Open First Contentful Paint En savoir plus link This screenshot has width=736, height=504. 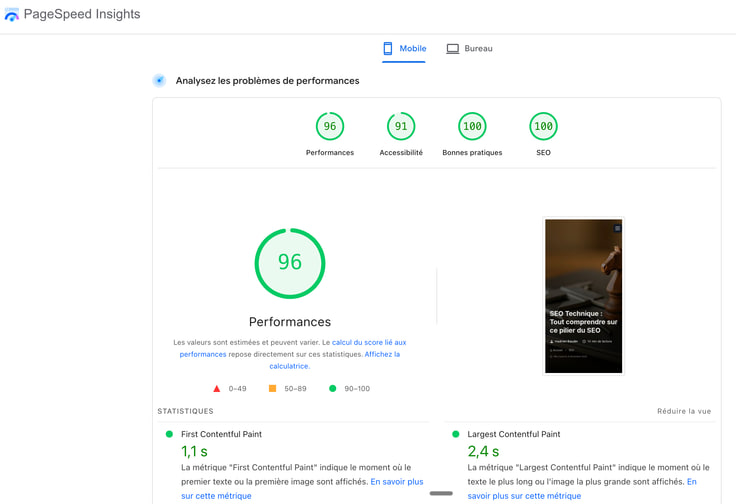(x=302, y=489)
